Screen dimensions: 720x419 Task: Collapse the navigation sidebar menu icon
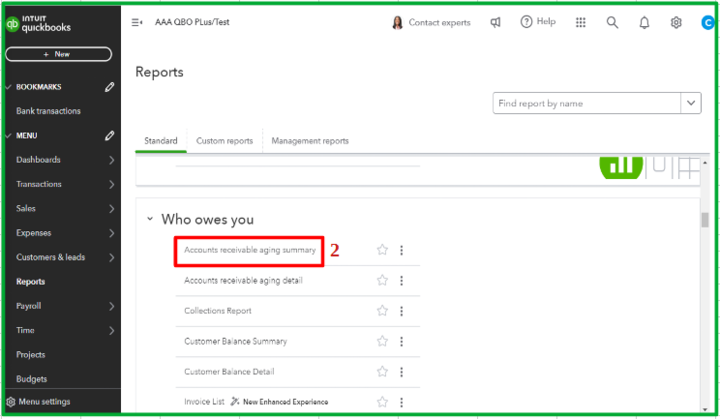pyautogui.click(x=137, y=22)
